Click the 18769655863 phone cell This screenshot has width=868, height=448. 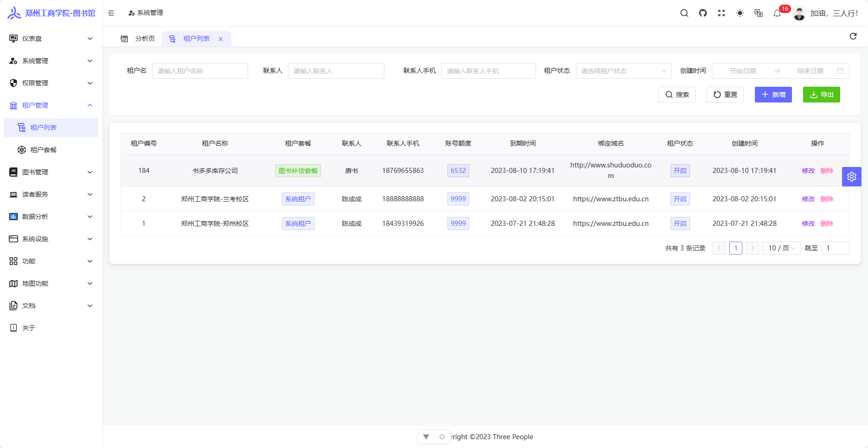click(403, 171)
